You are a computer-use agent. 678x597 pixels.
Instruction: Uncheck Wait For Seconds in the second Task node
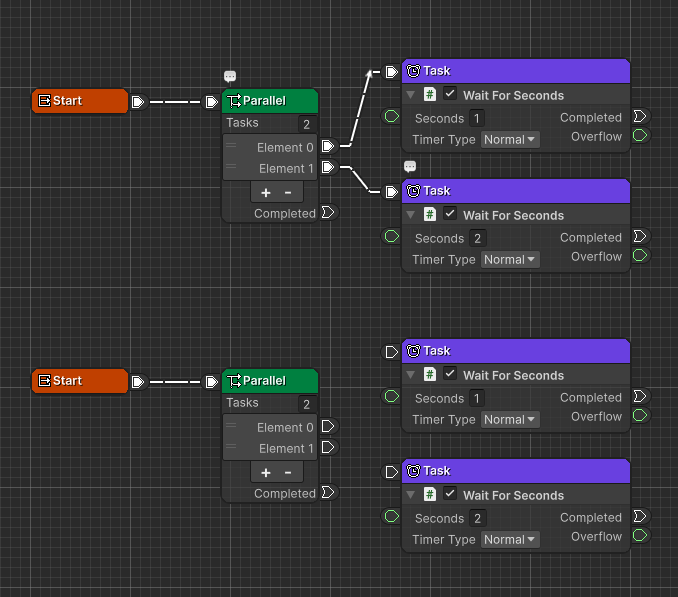tap(450, 215)
